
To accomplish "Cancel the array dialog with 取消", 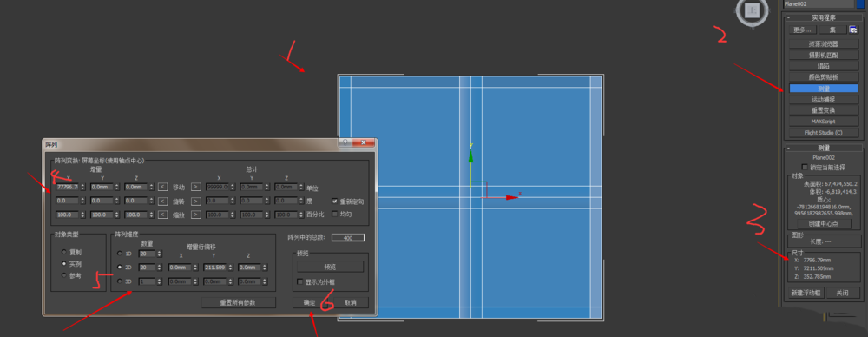I will coord(350,302).
